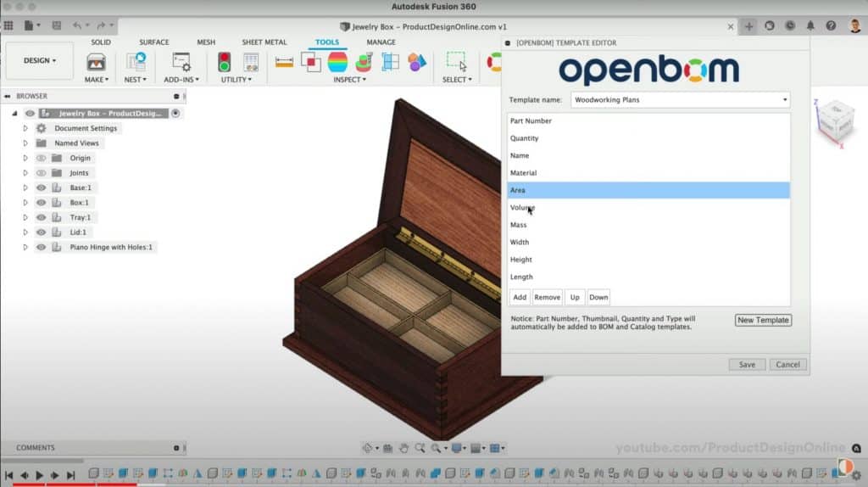Redo the last action
868x487 pixels.
coord(101,25)
